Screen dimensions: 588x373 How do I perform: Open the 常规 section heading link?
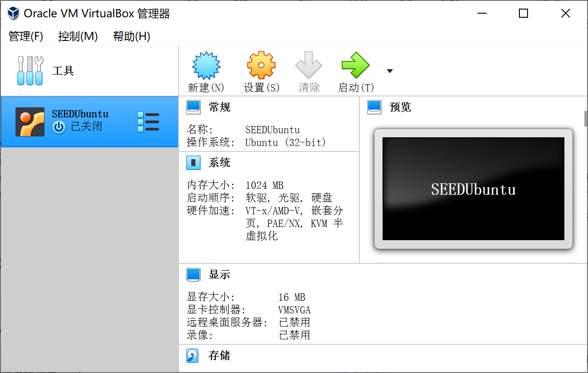(219, 107)
